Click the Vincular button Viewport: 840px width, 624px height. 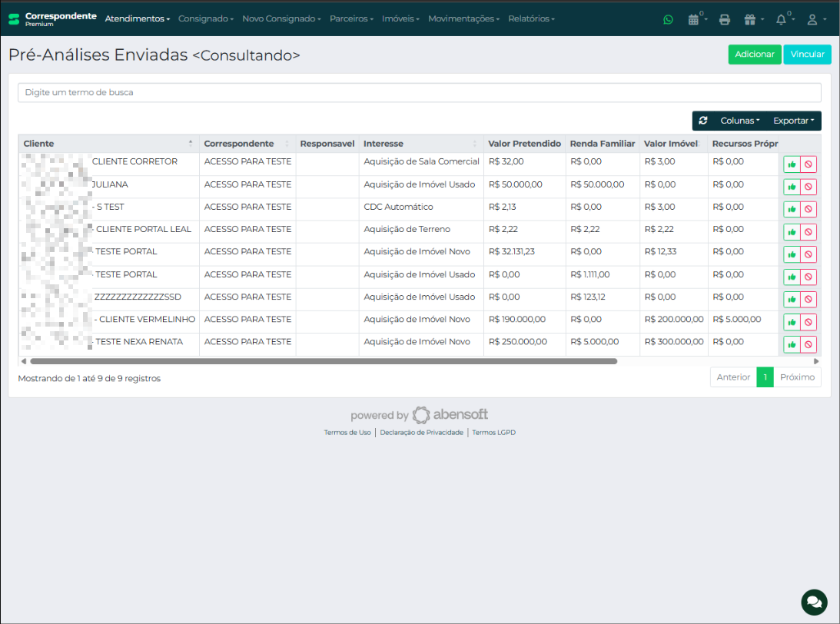pos(807,55)
